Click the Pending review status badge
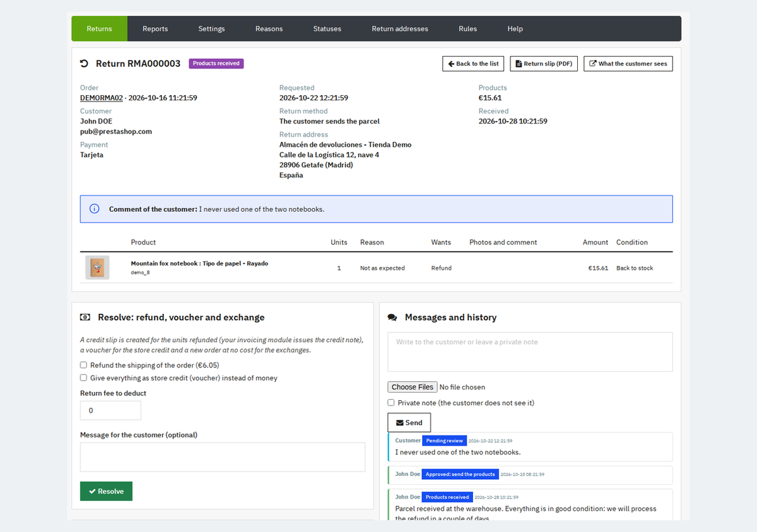 coord(444,441)
